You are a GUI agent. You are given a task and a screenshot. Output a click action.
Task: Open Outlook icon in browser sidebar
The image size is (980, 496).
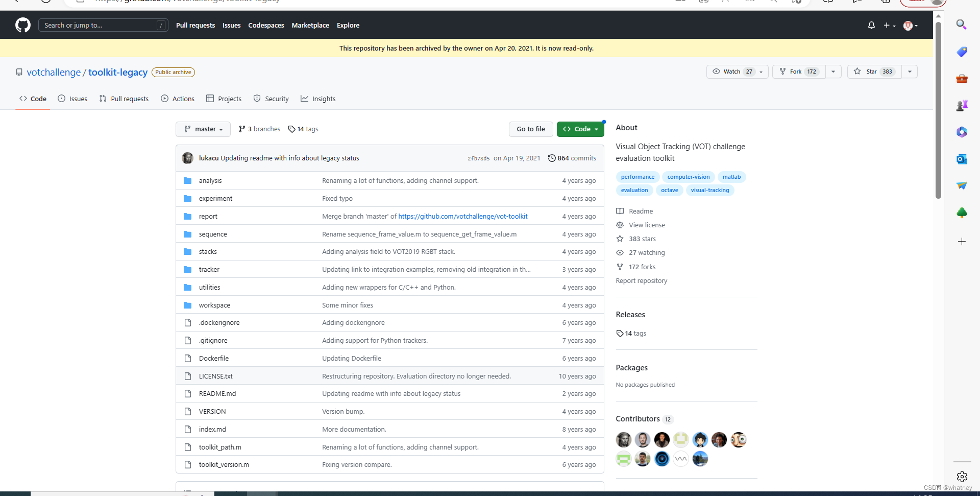pos(962,159)
